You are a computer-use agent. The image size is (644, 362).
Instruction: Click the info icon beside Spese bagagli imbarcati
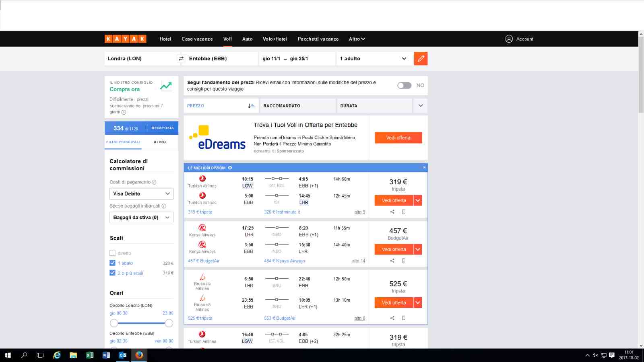coord(164,206)
